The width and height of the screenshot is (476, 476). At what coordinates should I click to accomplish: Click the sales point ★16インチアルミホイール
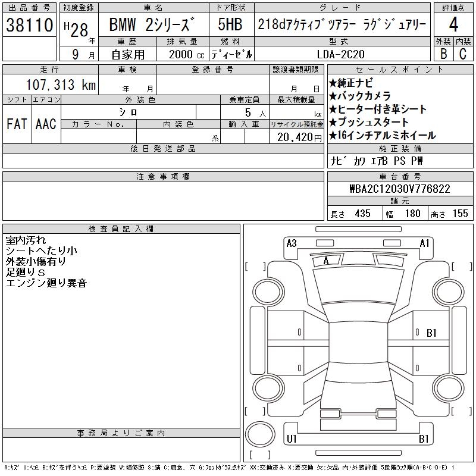coord(382,135)
